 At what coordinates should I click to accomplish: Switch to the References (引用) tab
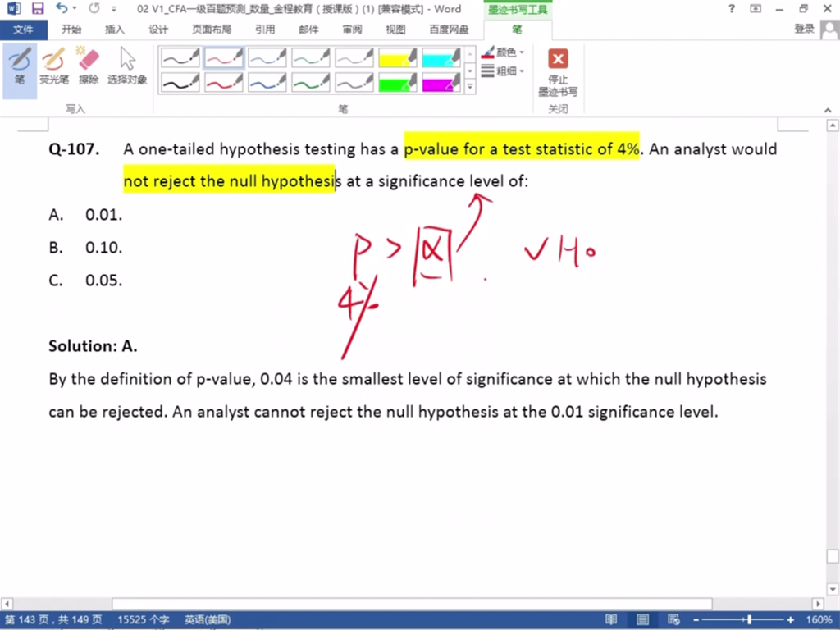[x=265, y=30]
